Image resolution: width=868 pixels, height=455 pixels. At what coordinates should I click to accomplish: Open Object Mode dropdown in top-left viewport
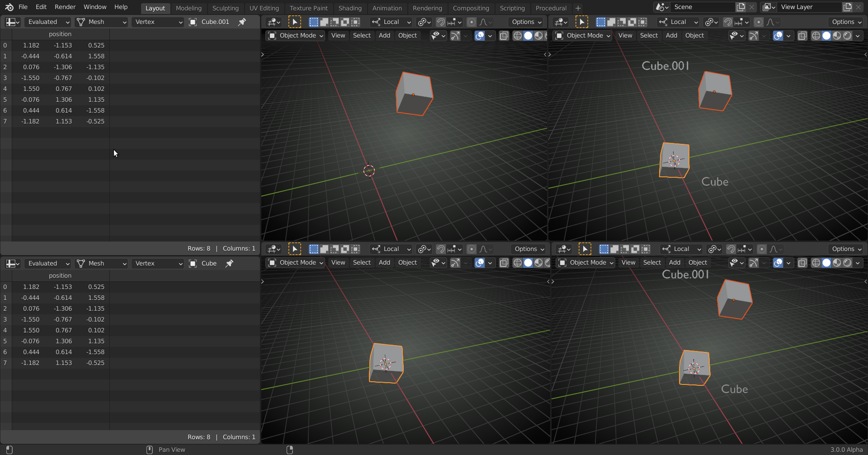tap(296, 36)
